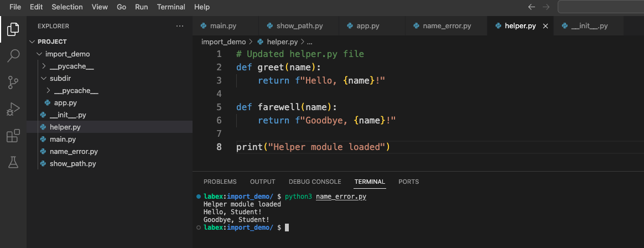Viewport: 644px width, 248px height.
Task: Open main.py from the file explorer
Action: click(63, 139)
